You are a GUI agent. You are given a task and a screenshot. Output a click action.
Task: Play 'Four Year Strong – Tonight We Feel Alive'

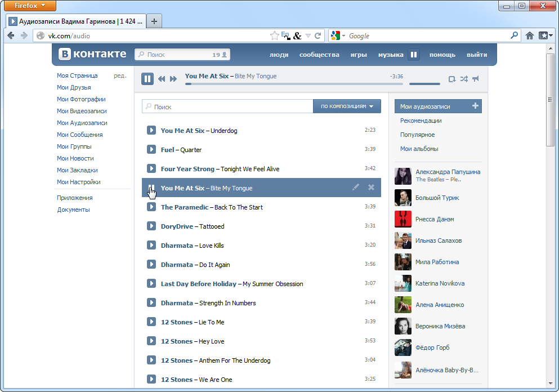pos(151,168)
